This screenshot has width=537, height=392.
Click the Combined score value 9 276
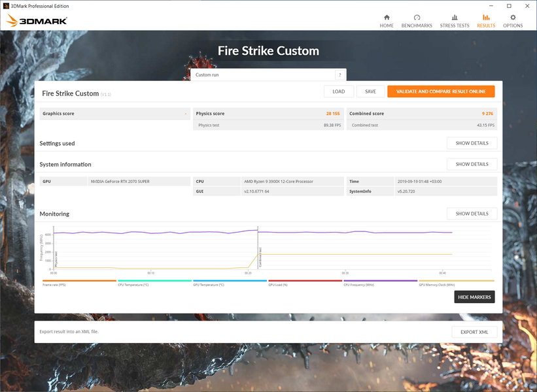(x=487, y=114)
